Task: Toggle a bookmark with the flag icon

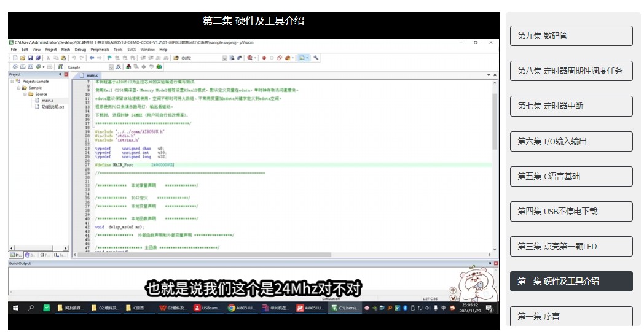Action: [109, 58]
